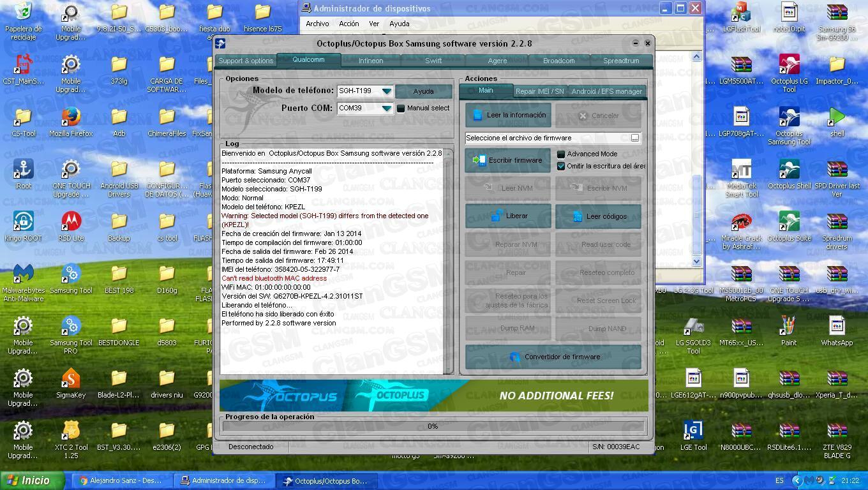Switch to Repair IMEI / SN tab
The image size is (868, 490).
(x=540, y=91)
